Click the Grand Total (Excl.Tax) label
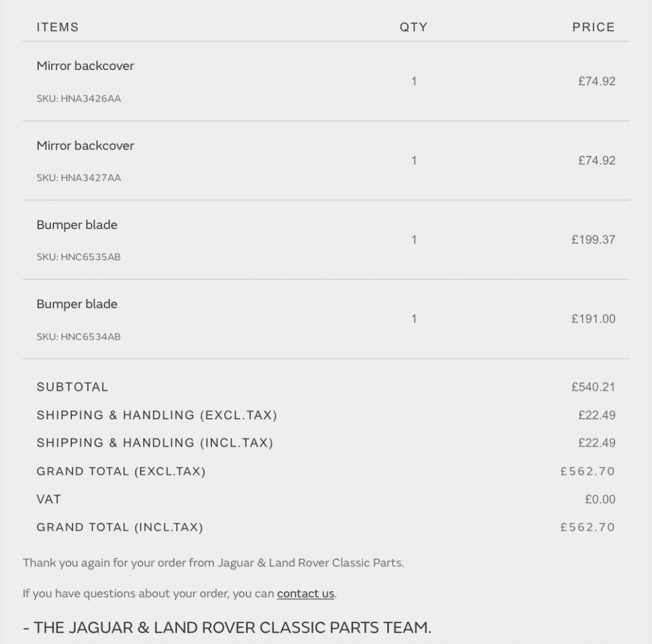Image resolution: width=652 pixels, height=644 pixels. click(x=121, y=472)
